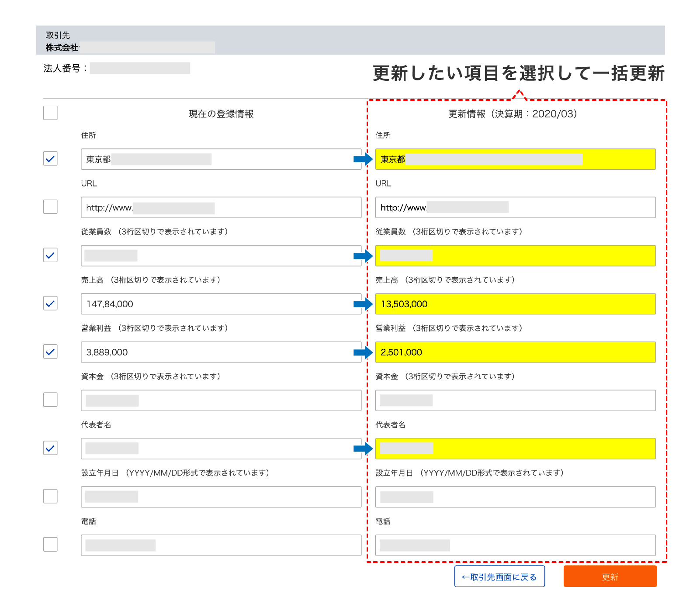Uncheck the 営業利益 row checkbox
The height and width of the screenshot is (611, 700).
point(50,352)
